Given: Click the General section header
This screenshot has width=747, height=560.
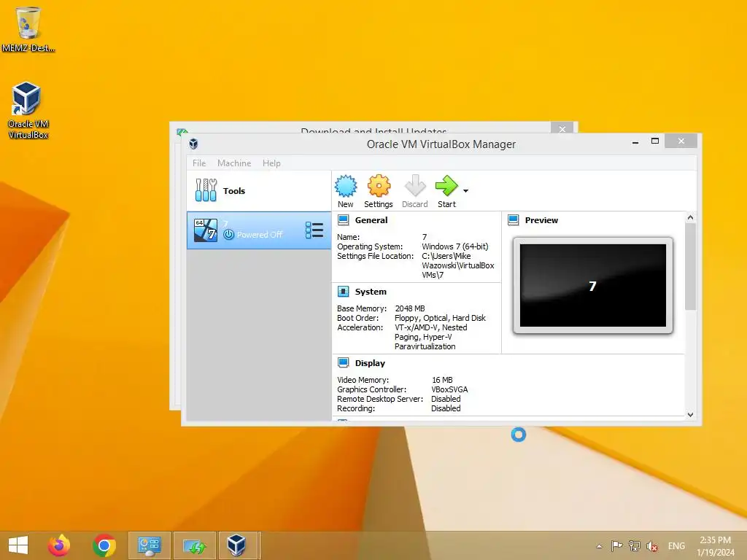Looking at the screenshot, I should 371,220.
